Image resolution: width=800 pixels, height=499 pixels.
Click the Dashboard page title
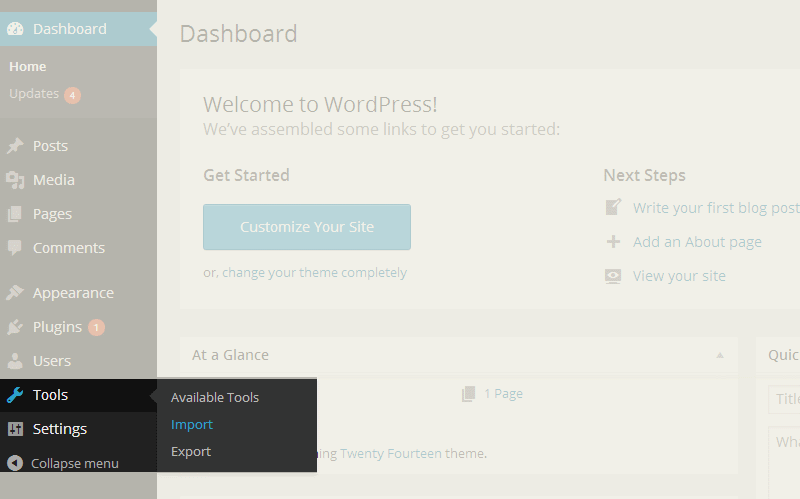[x=238, y=34]
